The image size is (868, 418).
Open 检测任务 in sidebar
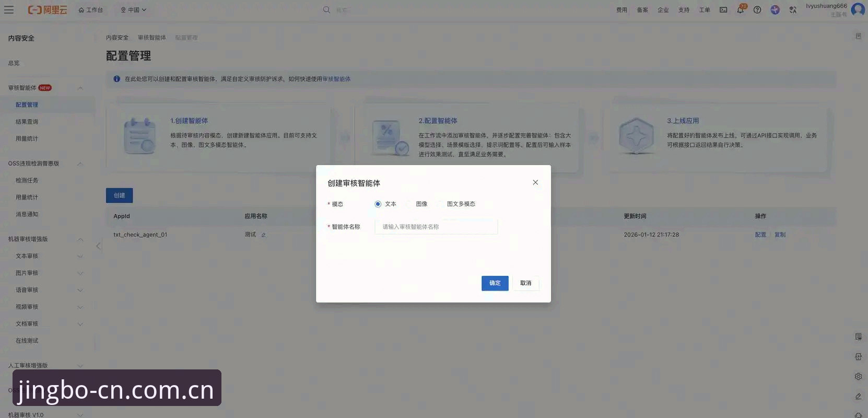27,180
